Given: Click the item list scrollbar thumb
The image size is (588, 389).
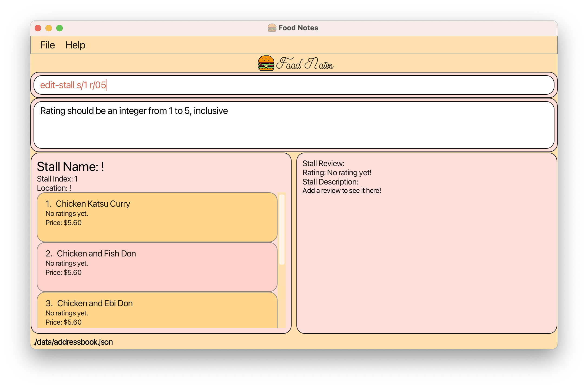Looking at the screenshot, I should coord(282,229).
